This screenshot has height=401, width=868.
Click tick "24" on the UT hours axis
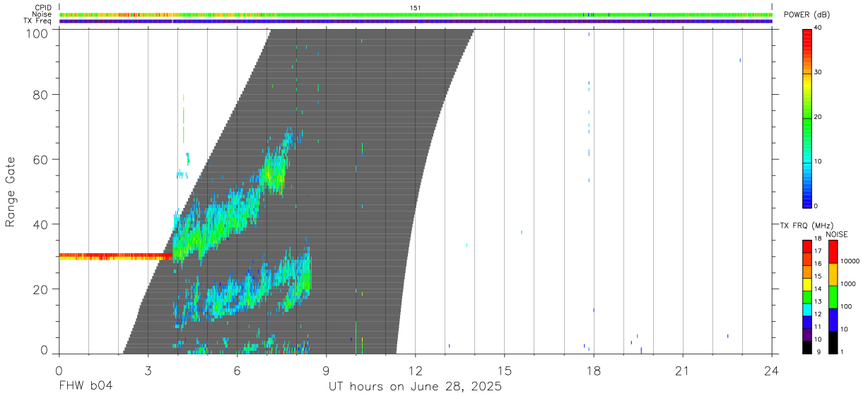point(771,370)
